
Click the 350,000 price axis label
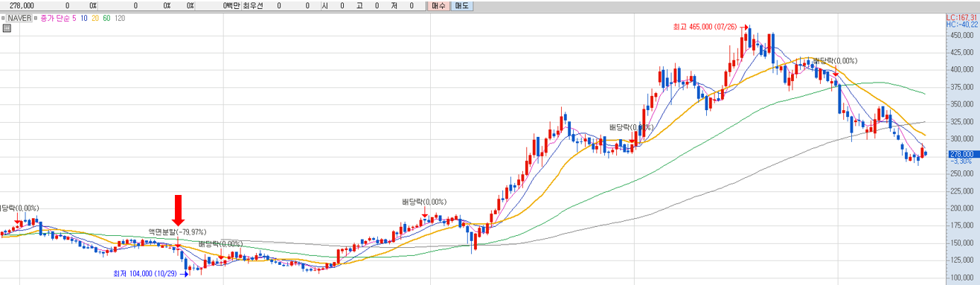[x=961, y=104]
